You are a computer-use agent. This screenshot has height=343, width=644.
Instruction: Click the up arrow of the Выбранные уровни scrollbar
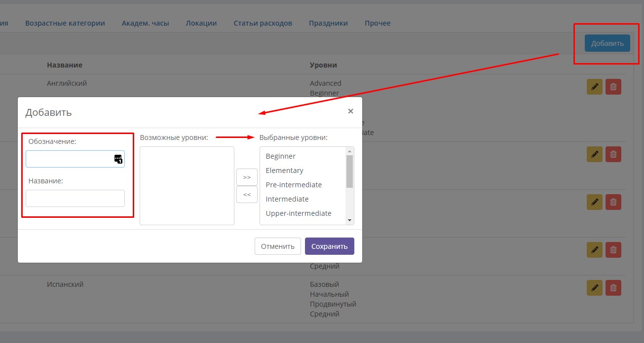click(x=350, y=151)
